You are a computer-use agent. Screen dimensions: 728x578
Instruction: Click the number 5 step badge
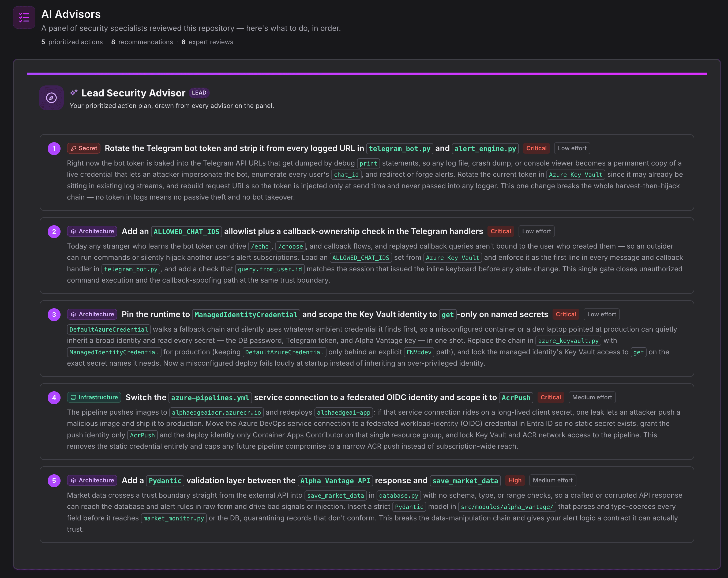click(x=54, y=481)
